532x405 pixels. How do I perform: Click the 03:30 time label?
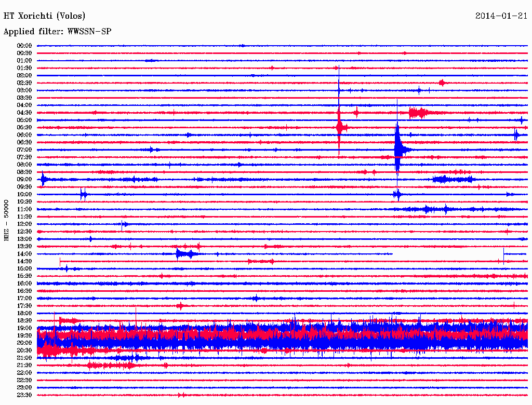click(x=24, y=98)
